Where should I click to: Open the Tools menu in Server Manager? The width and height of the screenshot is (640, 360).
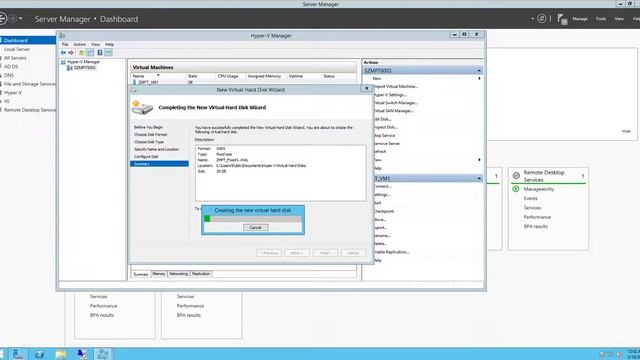(601, 19)
